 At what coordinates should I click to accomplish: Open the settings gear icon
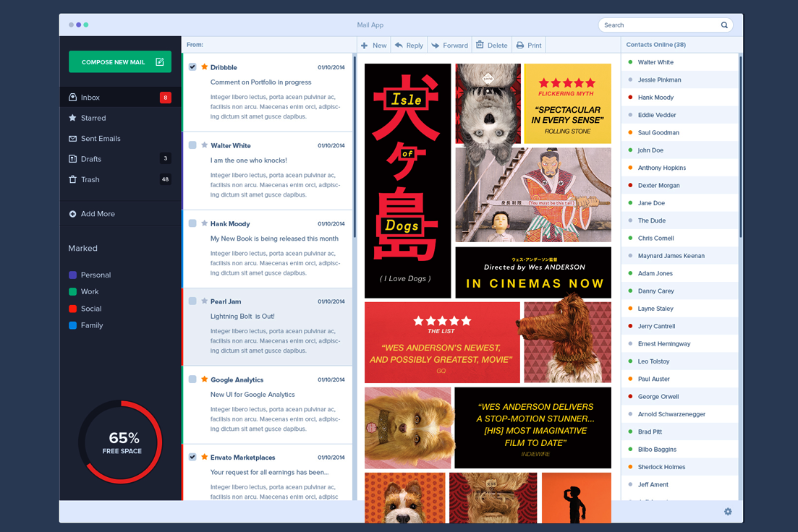point(728,512)
